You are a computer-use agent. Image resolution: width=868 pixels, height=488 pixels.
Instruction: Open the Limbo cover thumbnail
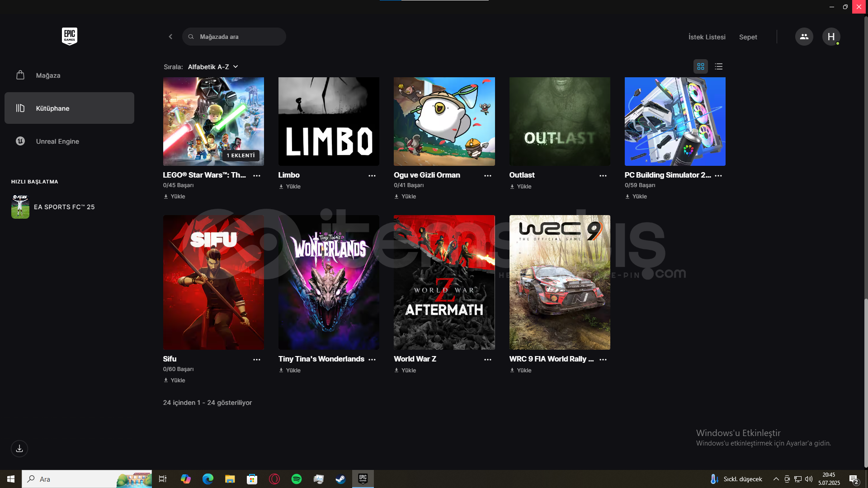pos(329,122)
